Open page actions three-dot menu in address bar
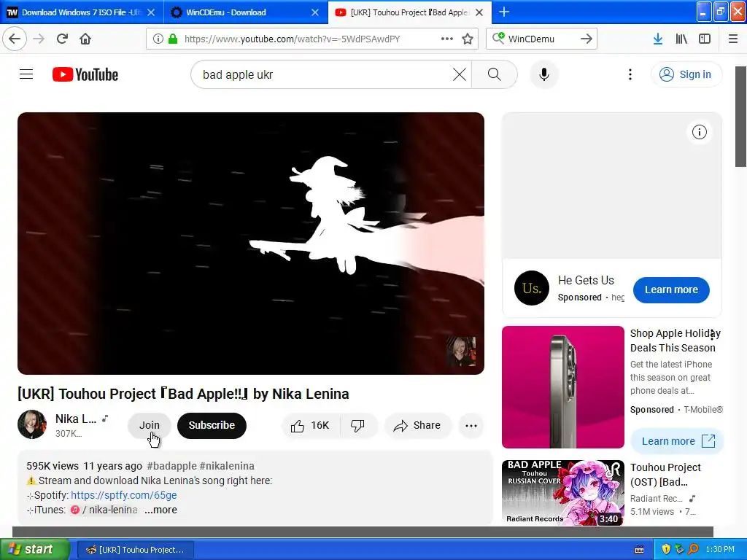Screen dimensions: 747x560 click(x=447, y=39)
